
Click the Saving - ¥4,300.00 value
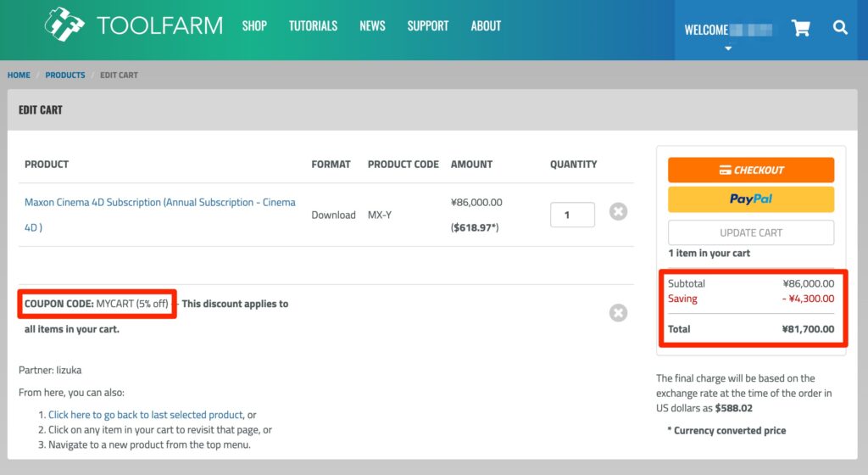(x=808, y=299)
